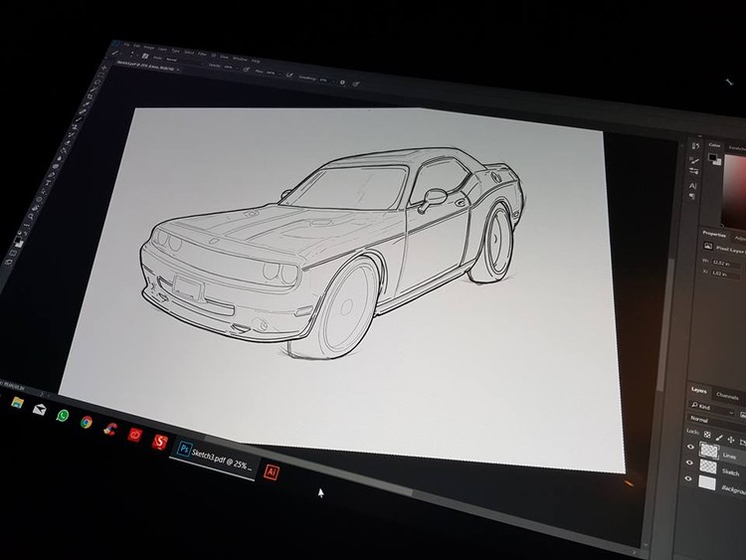Select the Move tool in the toolbar
Screen dimensions: 746x560
tap(104, 68)
